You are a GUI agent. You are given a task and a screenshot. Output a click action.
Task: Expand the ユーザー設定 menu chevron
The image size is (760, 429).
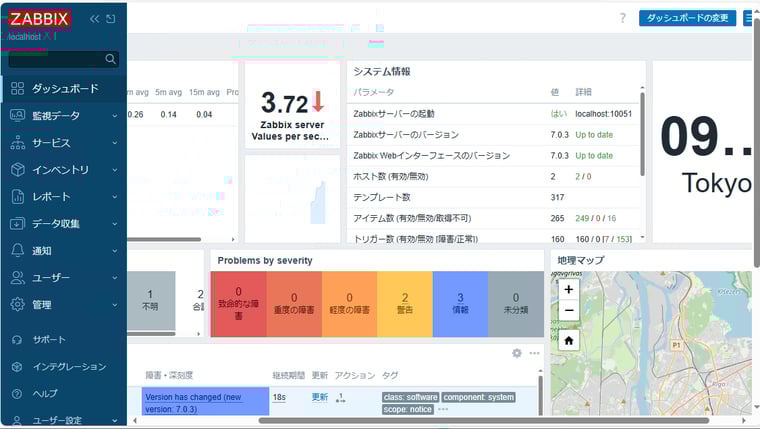click(115, 421)
